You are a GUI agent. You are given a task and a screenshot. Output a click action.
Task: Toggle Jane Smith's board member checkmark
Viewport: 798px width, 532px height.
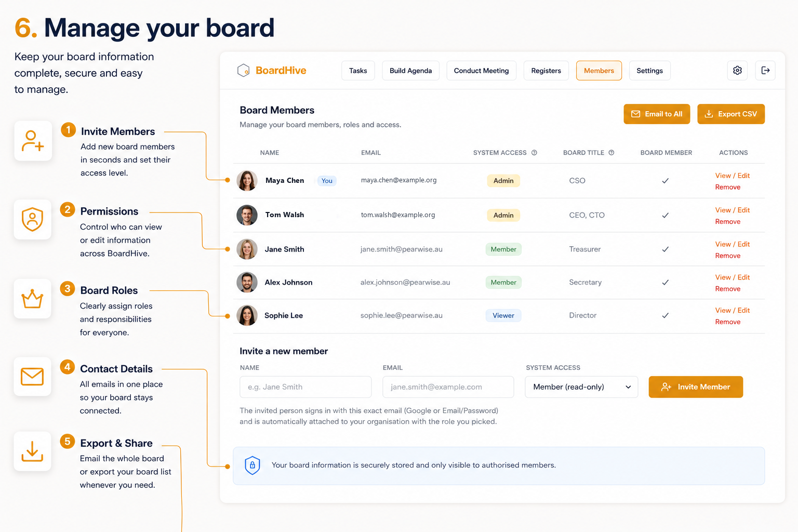coord(665,249)
